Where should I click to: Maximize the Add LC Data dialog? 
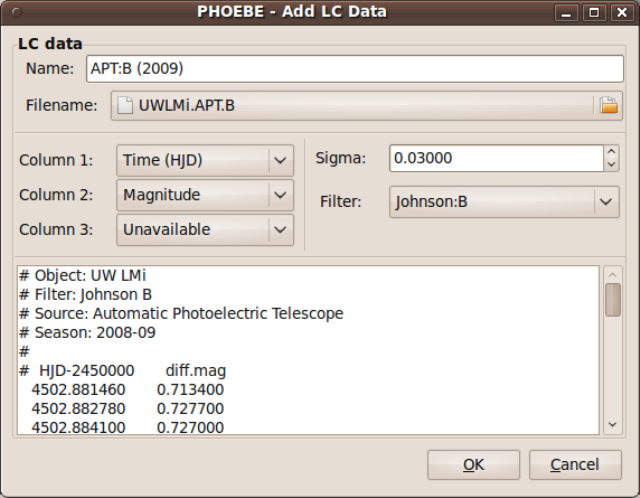tap(596, 12)
